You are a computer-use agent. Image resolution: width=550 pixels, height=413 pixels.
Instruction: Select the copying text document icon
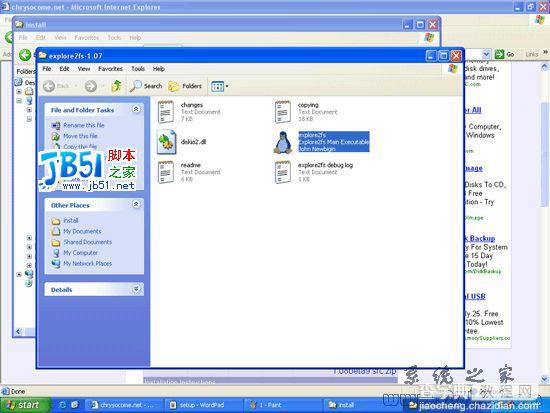pos(283,112)
